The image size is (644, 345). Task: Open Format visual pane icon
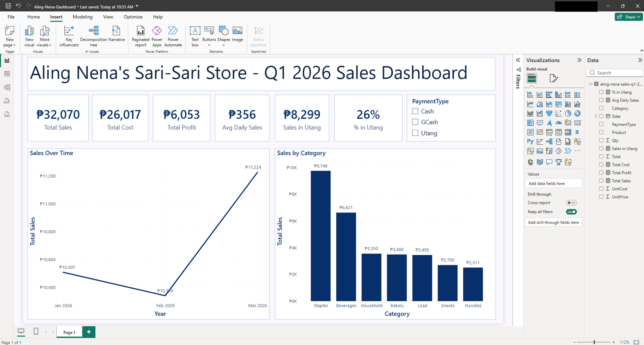click(554, 78)
